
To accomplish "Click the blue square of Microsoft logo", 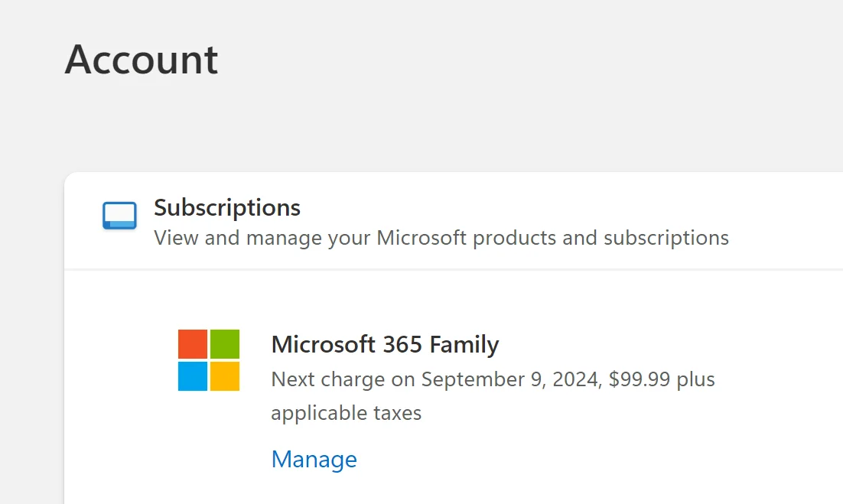I will point(193,376).
